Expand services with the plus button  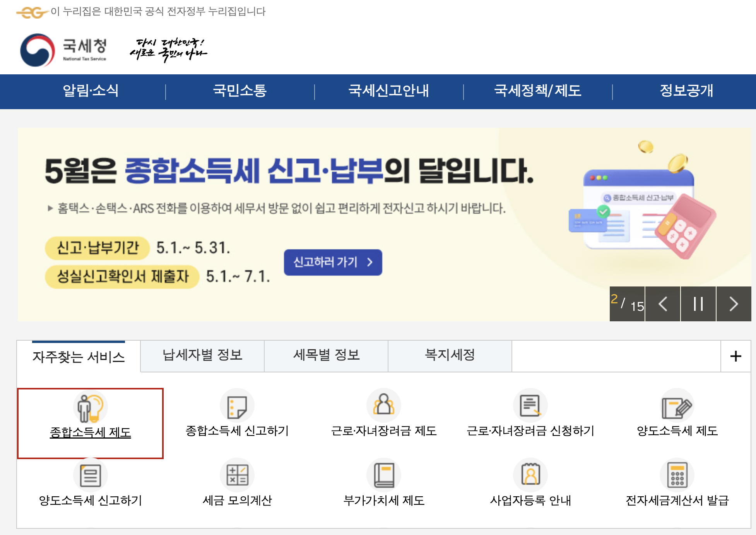point(735,356)
